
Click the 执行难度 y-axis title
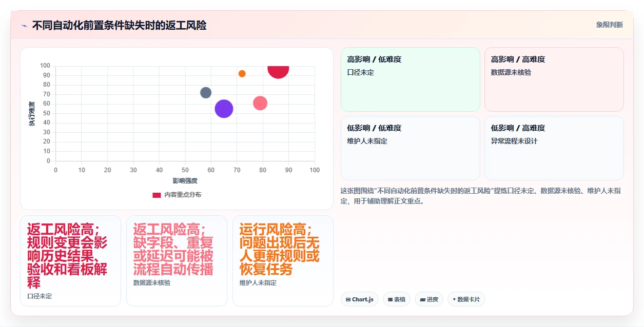point(32,114)
